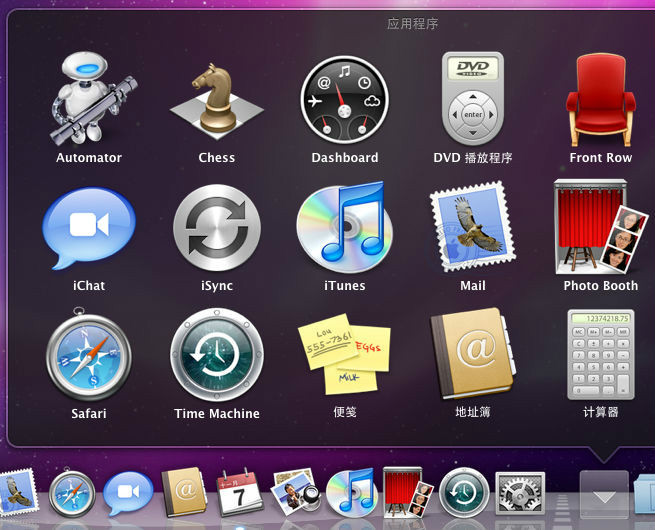Open the folder stack beside the arrow in the Dock

(644, 495)
